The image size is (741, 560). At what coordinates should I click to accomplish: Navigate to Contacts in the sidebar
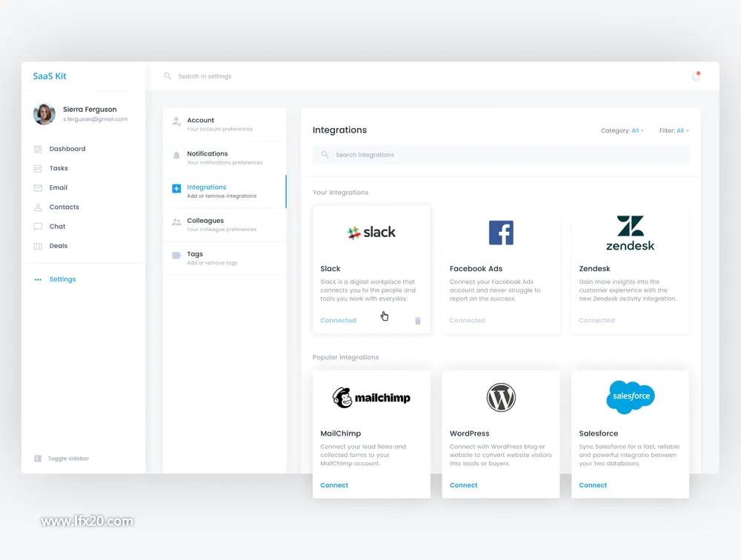coord(64,207)
